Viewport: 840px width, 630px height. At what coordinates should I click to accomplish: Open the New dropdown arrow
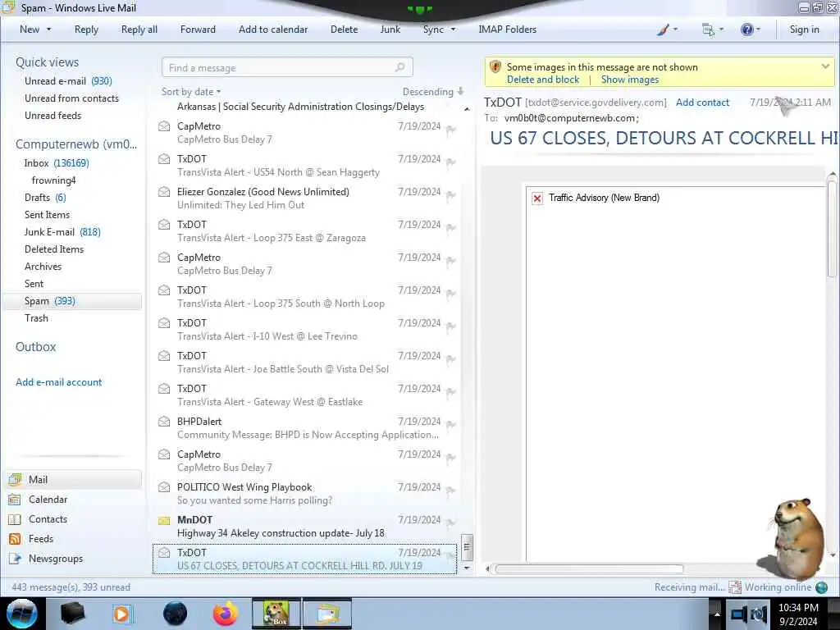click(x=48, y=30)
